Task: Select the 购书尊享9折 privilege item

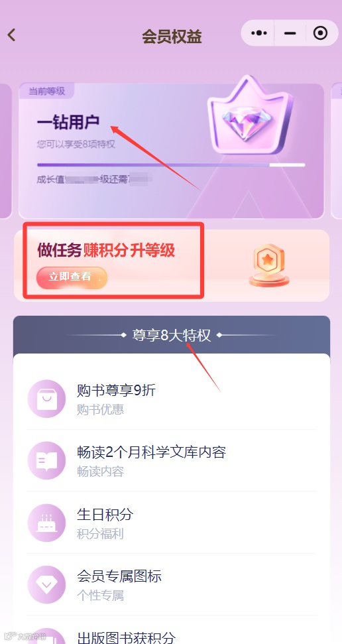Action: coord(172,399)
